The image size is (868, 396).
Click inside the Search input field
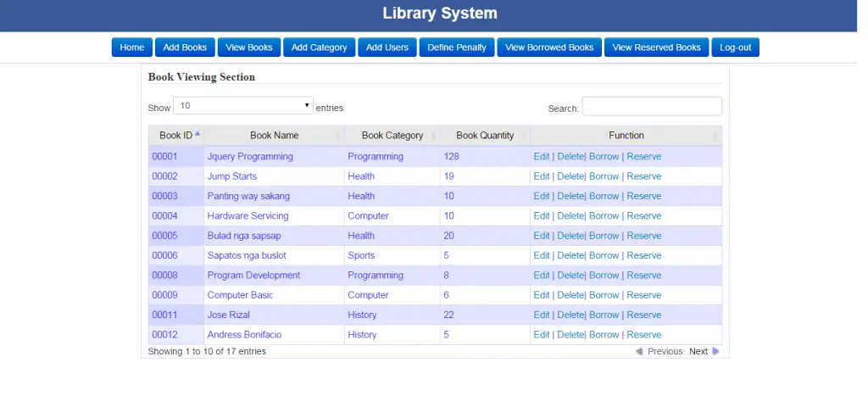tap(651, 106)
